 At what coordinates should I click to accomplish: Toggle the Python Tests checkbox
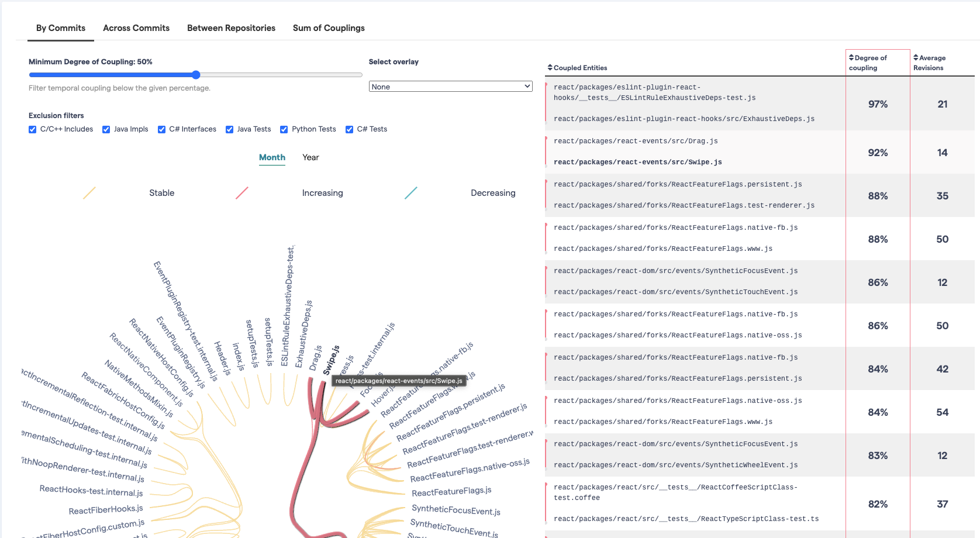(x=284, y=129)
